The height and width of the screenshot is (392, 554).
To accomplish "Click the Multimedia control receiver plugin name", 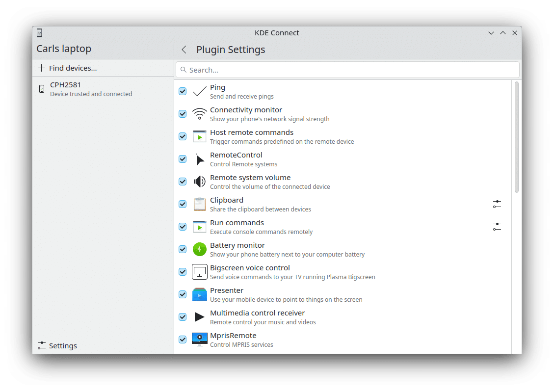I will (257, 313).
